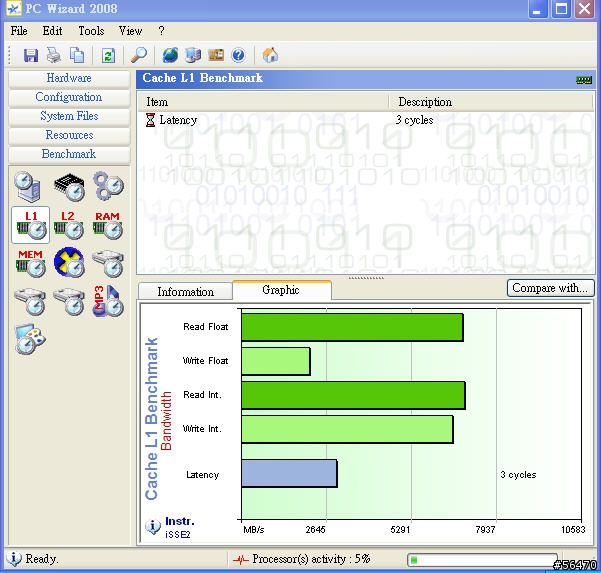Expand the Hardware category panel
This screenshot has height=573, width=601.
pyautogui.click(x=69, y=78)
